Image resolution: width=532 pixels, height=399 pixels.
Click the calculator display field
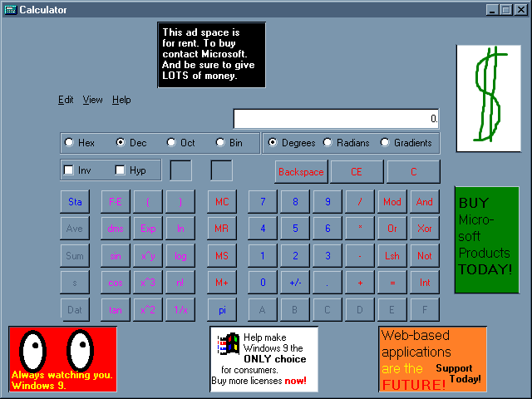[x=336, y=119]
